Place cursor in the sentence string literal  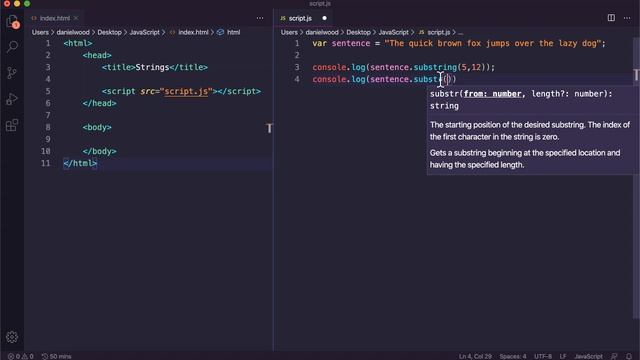point(493,43)
